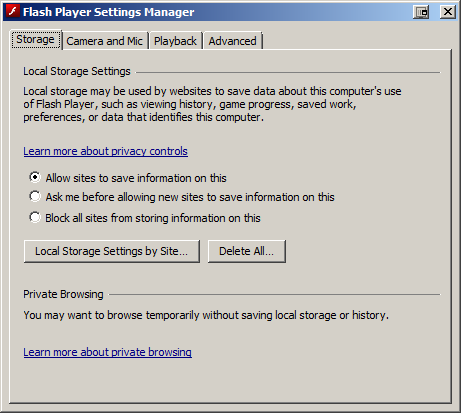This screenshot has height=413, width=461.
Task: Open Learn more about private browsing link
Action: pos(107,352)
